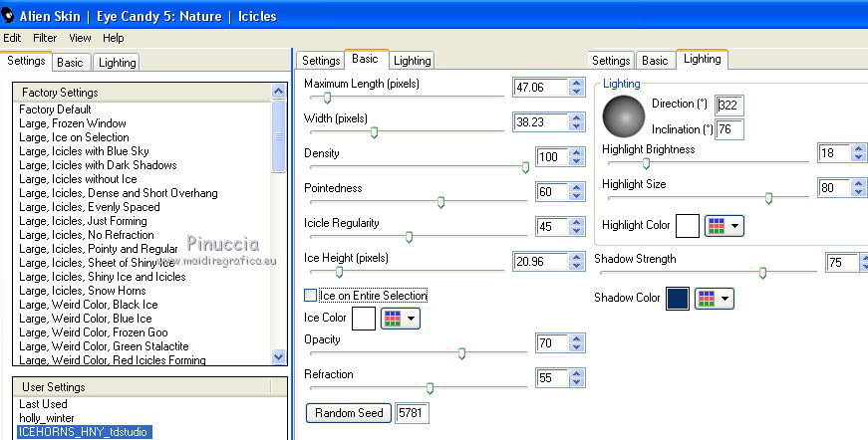Click the Highlight Size slider handle
868x440 pixels.
[768, 198]
